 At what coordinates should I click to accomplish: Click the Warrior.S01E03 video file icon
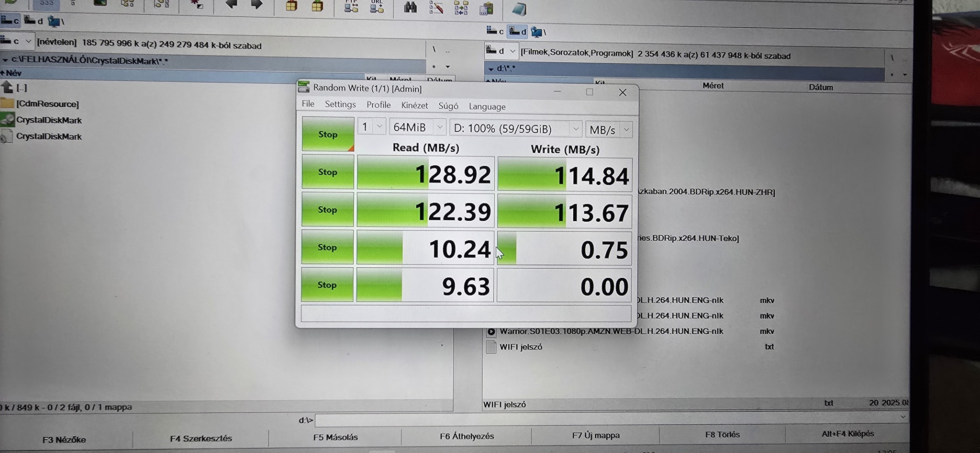point(491,331)
